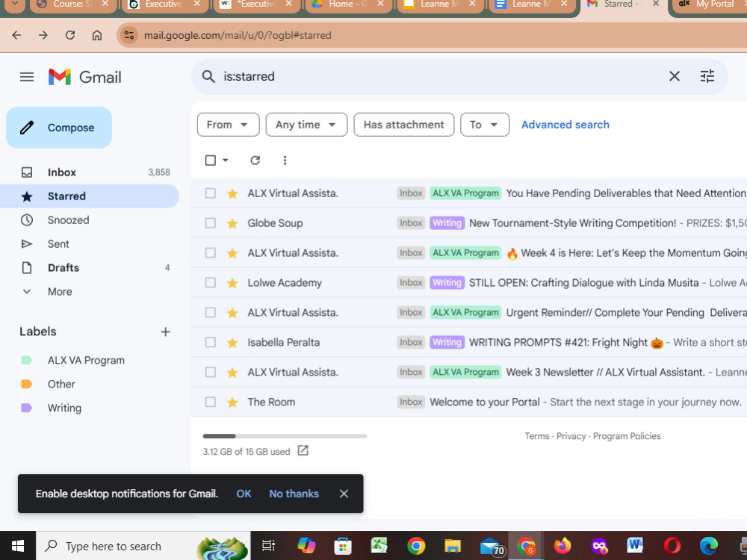Open the Privacy link
This screenshot has width=747, height=560.
571,436
